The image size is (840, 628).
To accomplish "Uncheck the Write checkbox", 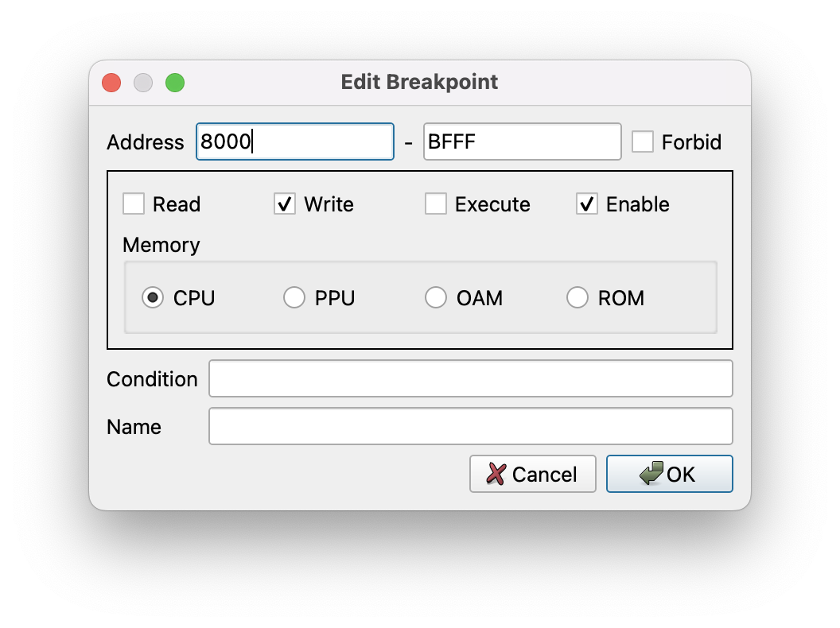I will (285, 204).
